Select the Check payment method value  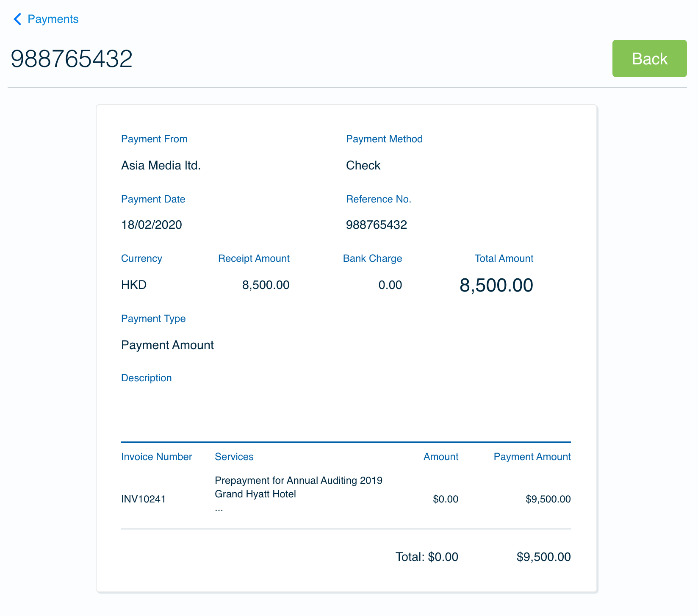click(x=363, y=165)
